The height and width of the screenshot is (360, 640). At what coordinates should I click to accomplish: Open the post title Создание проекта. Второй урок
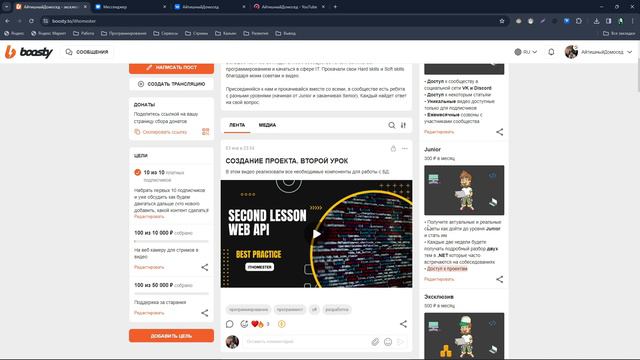(x=287, y=161)
